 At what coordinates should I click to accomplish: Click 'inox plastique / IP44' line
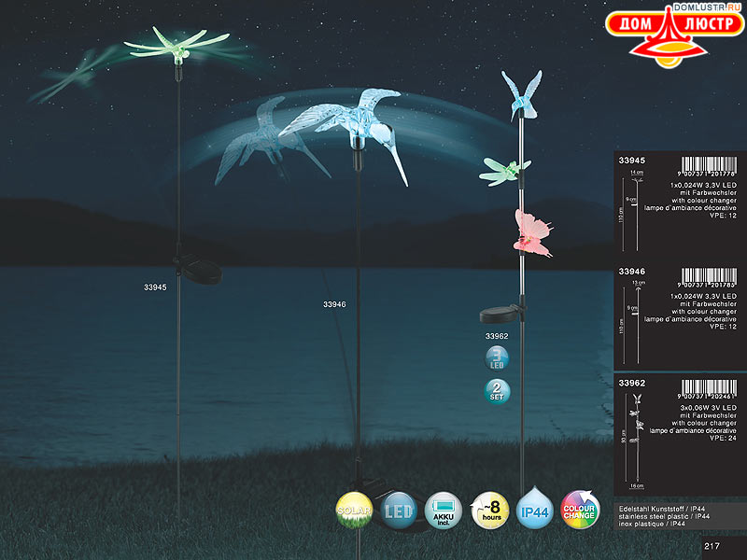(652, 524)
